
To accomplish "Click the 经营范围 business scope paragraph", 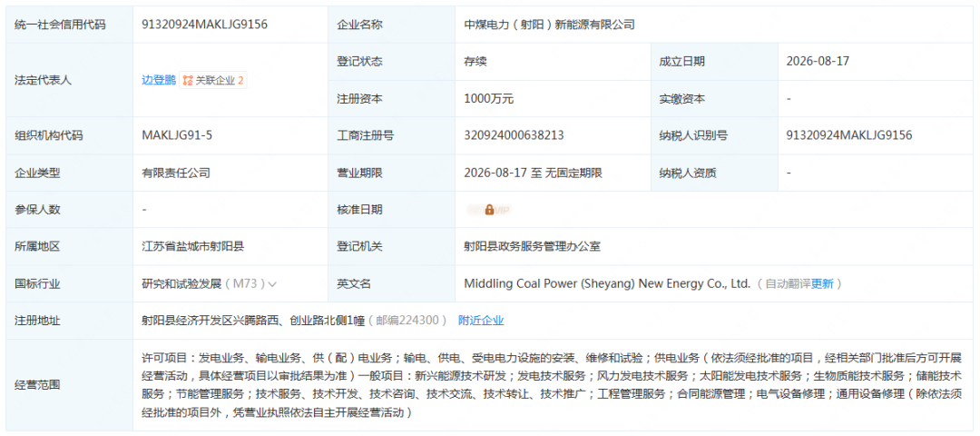I will click(x=552, y=385).
